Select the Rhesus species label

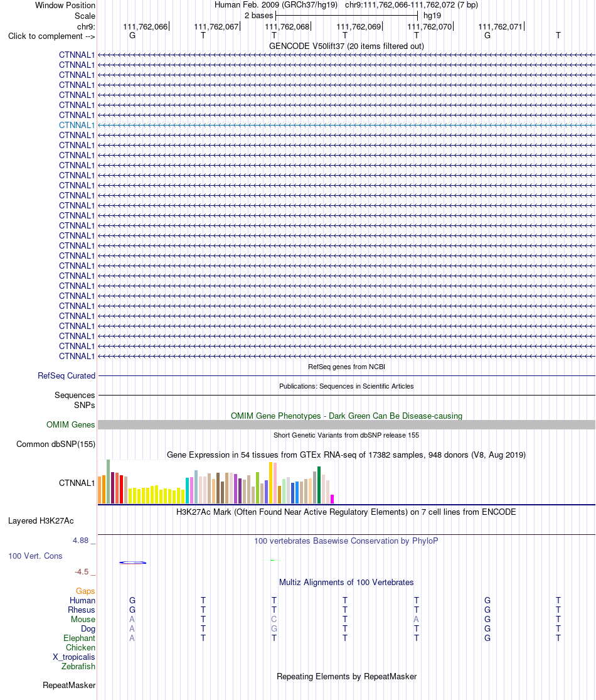click(x=82, y=610)
